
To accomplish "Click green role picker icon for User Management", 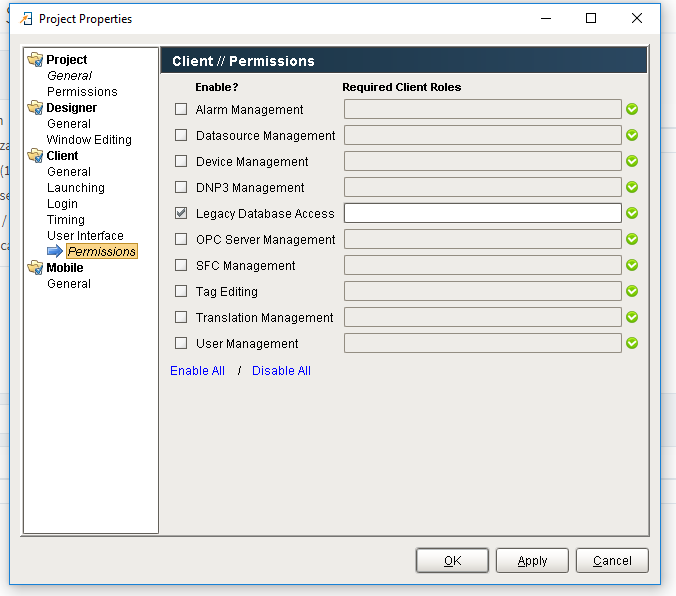I will [x=632, y=343].
